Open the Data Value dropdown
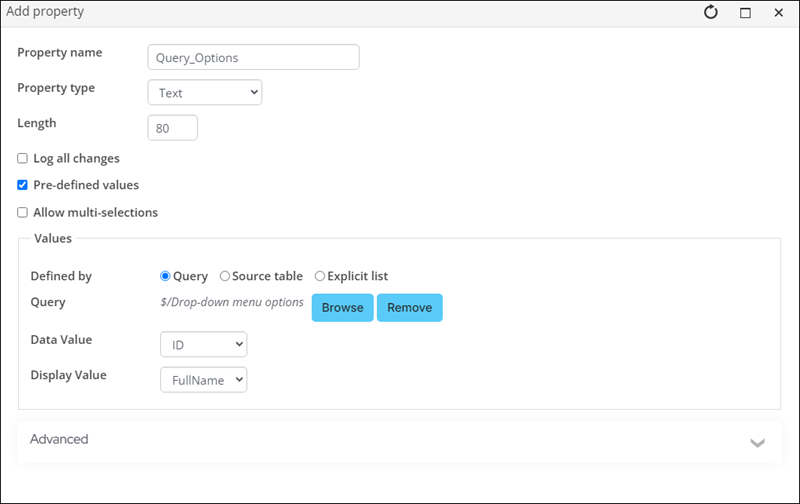 tap(203, 345)
